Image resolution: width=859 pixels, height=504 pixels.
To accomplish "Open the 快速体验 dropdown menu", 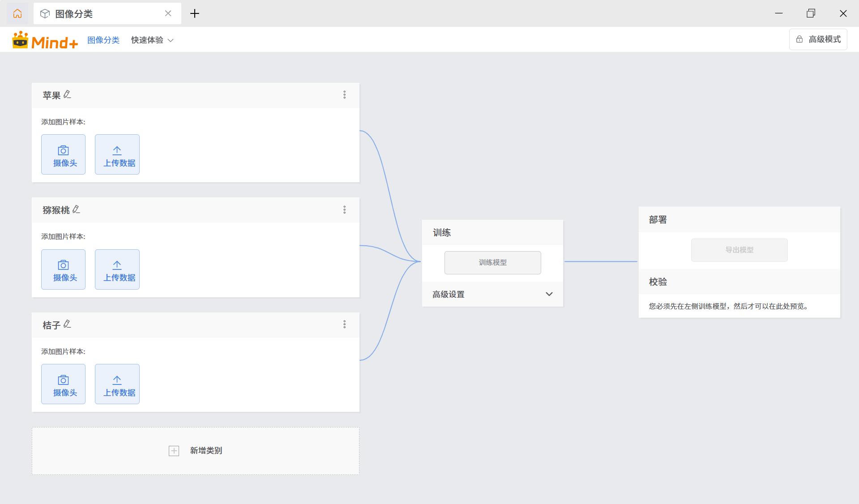I will tap(152, 40).
